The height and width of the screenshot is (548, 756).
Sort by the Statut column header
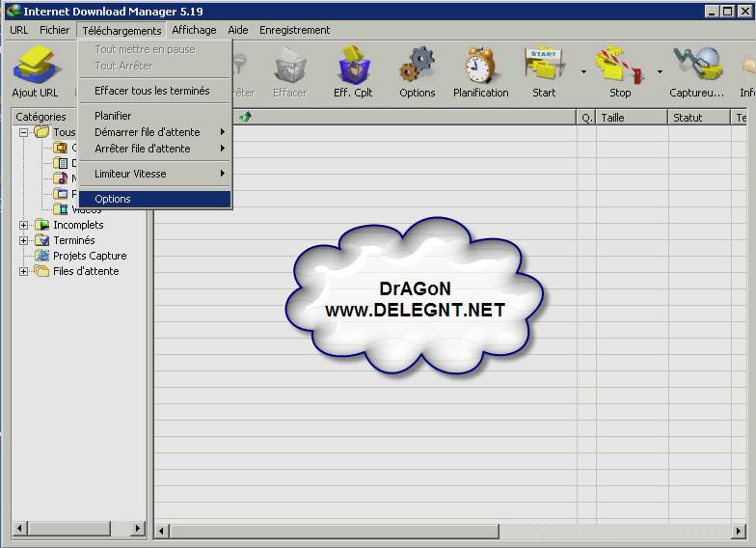coord(699,118)
